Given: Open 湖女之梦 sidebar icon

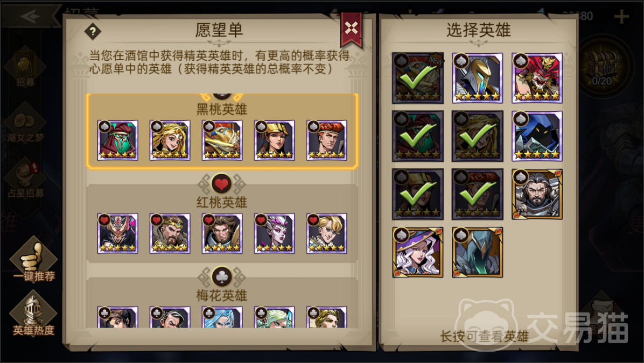Looking at the screenshot, I should click(25, 123).
